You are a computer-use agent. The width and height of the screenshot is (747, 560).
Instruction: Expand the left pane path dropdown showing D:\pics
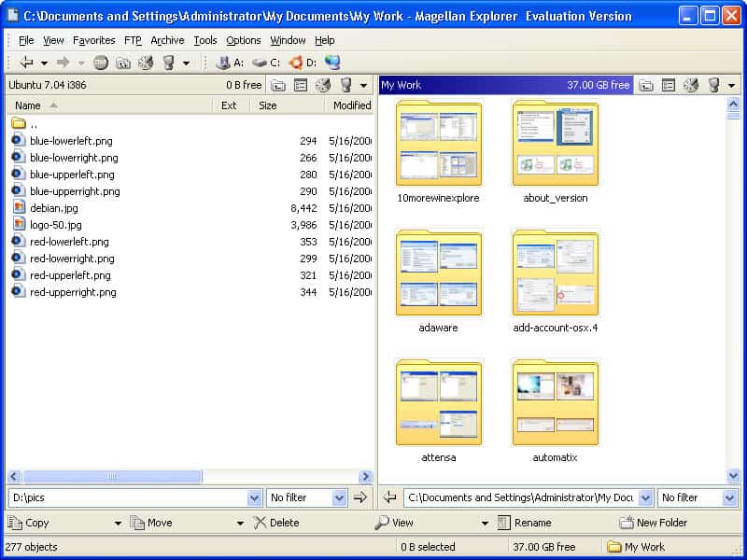(254, 498)
